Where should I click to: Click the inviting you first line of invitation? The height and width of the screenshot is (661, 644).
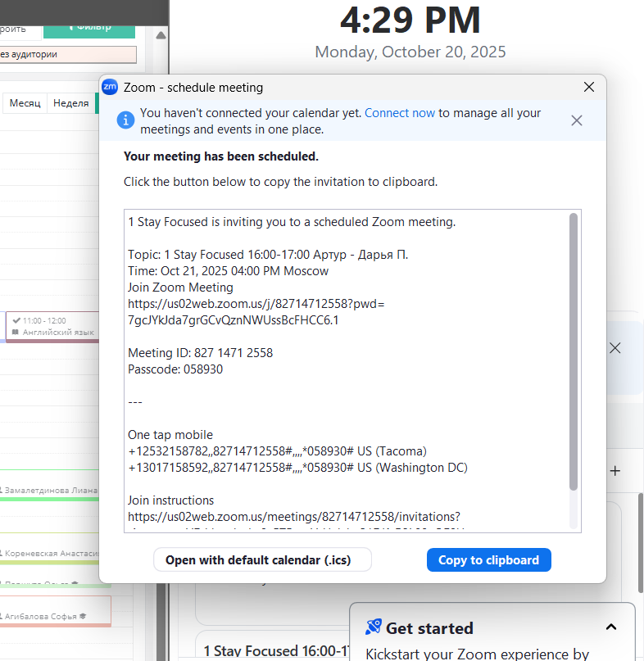click(x=292, y=222)
